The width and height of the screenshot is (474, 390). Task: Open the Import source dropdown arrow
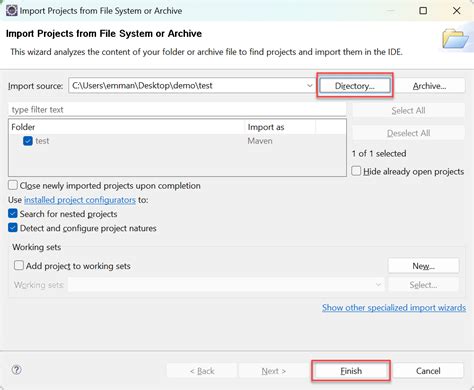coord(309,86)
